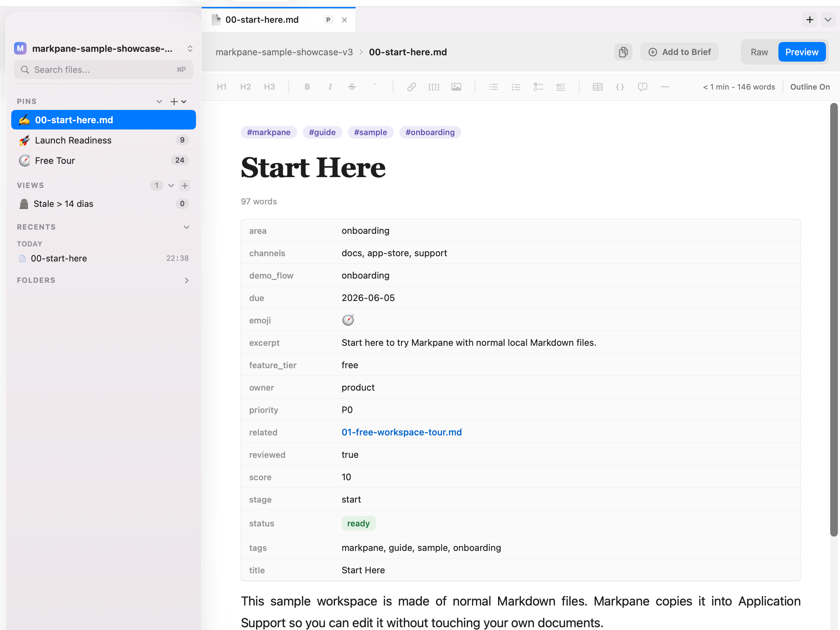840x630 pixels.
Task: Toggle bold formatting
Action: click(x=307, y=86)
